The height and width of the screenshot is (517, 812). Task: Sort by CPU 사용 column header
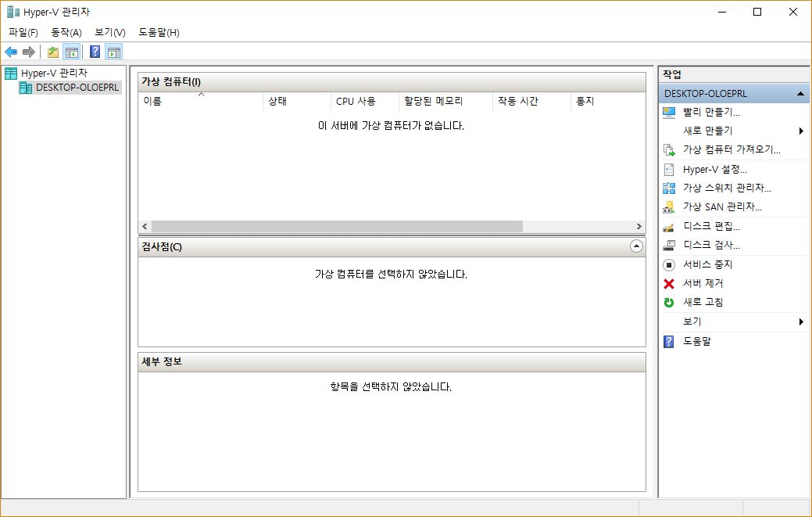pyautogui.click(x=364, y=102)
